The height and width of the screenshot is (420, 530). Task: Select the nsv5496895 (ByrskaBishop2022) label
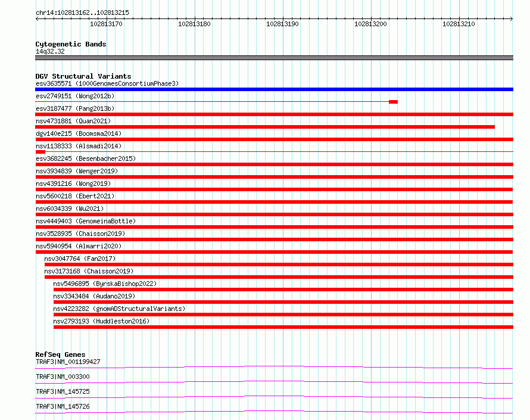coord(105,284)
